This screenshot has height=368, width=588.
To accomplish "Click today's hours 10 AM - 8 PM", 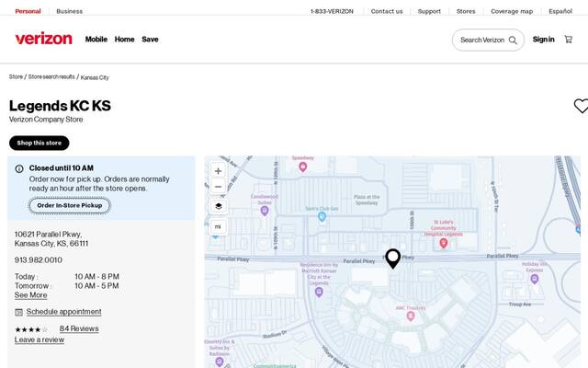I will click(x=96, y=277).
